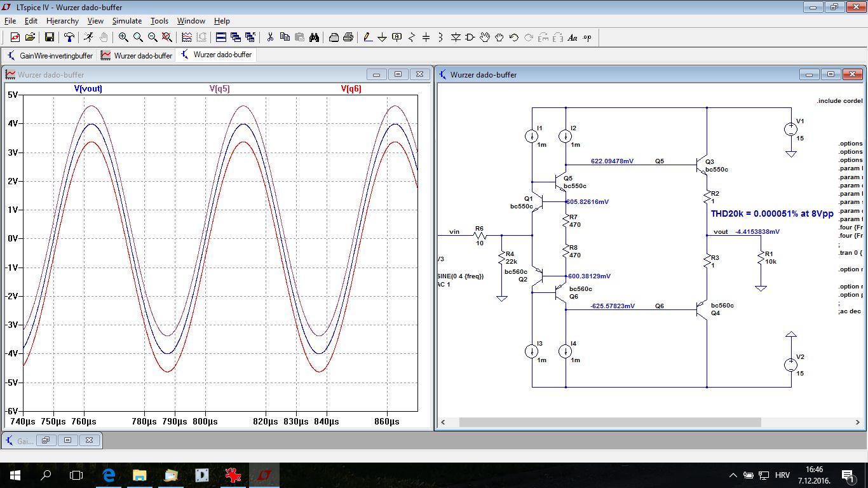The width and height of the screenshot is (868, 488).
Task: Click the Zoom to Fit icon
Action: pos(167,37)
